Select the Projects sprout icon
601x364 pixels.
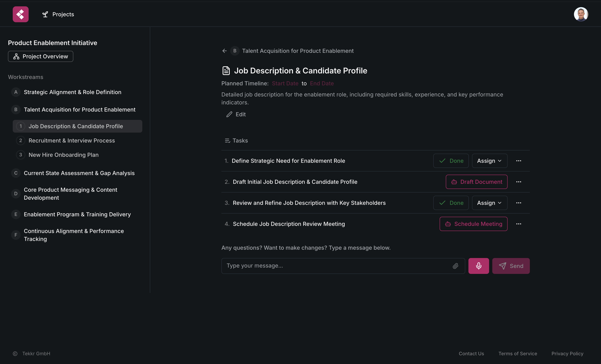(45, 14)
